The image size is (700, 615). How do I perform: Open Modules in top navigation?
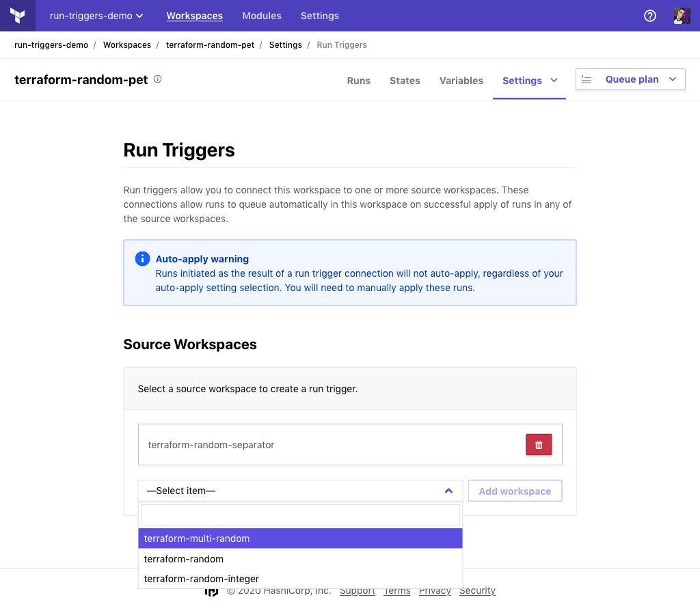262,16
